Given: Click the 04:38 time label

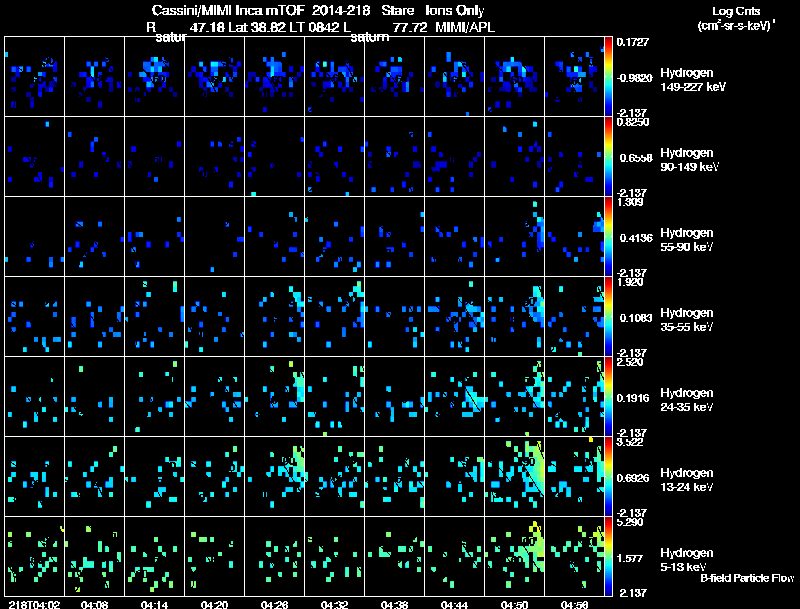Looking at the screenshot, I should (x=394, y=604).
